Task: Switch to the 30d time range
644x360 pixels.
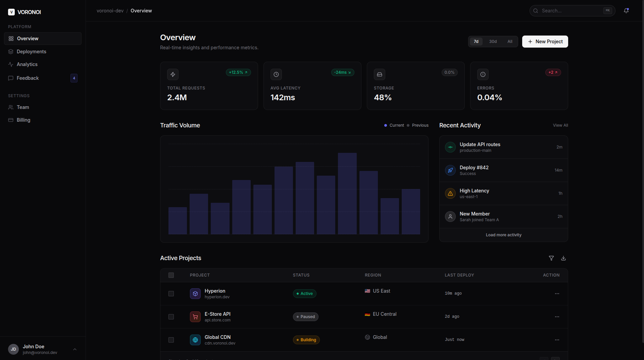Action: [x=492, y=41]
